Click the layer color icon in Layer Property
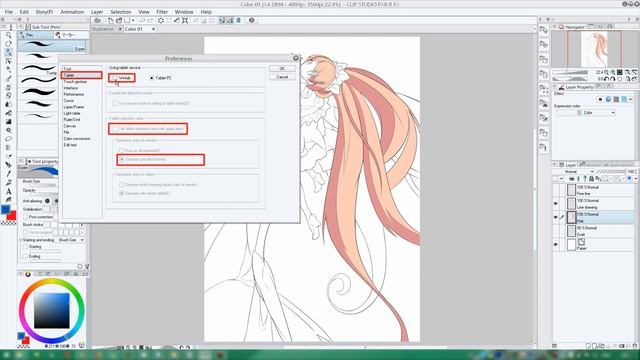This screenshot has height=360, width=640. tap(624, 99)
